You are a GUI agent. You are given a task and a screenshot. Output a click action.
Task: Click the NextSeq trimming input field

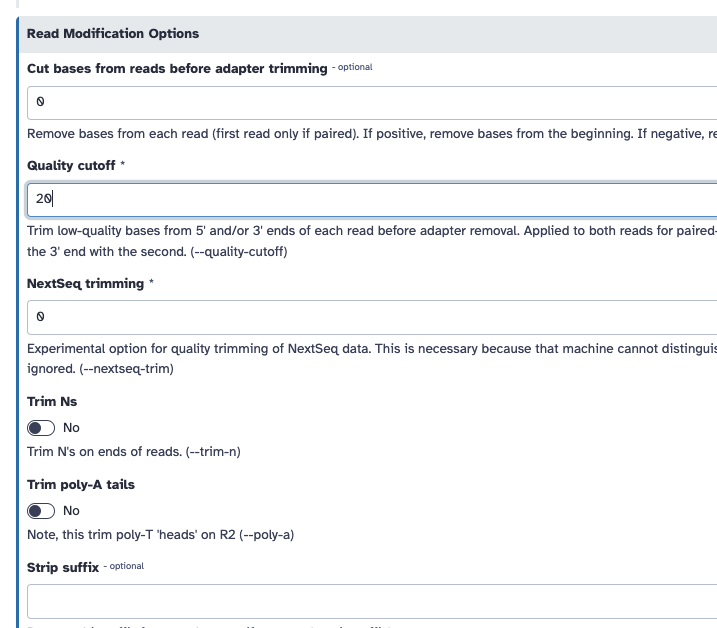pos(370,317)
